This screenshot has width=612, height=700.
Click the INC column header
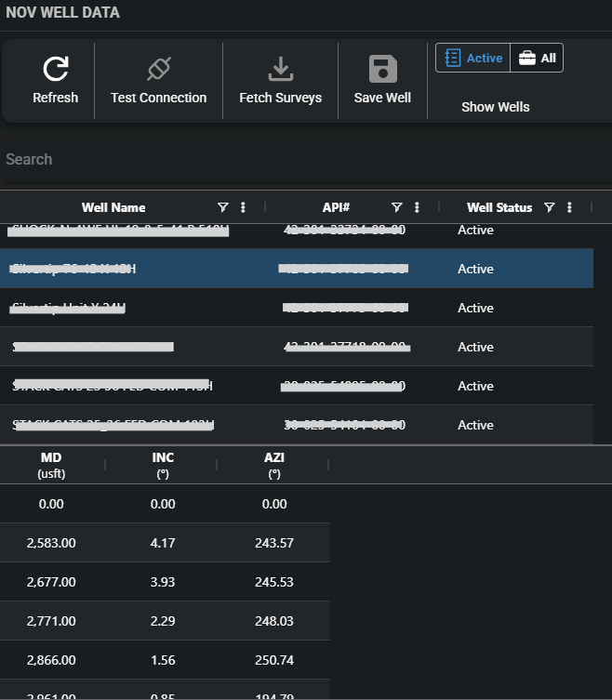tap(163, 465)
